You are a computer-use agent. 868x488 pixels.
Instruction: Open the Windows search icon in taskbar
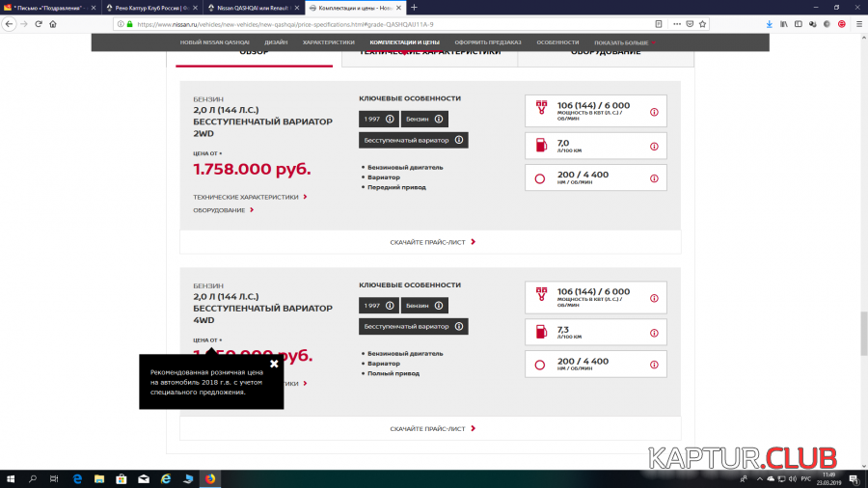point(32,479)
